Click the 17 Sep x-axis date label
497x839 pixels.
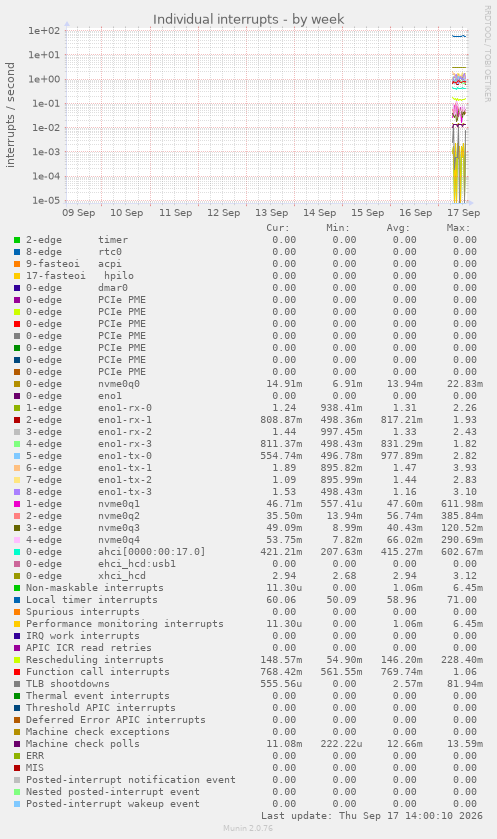463,213
